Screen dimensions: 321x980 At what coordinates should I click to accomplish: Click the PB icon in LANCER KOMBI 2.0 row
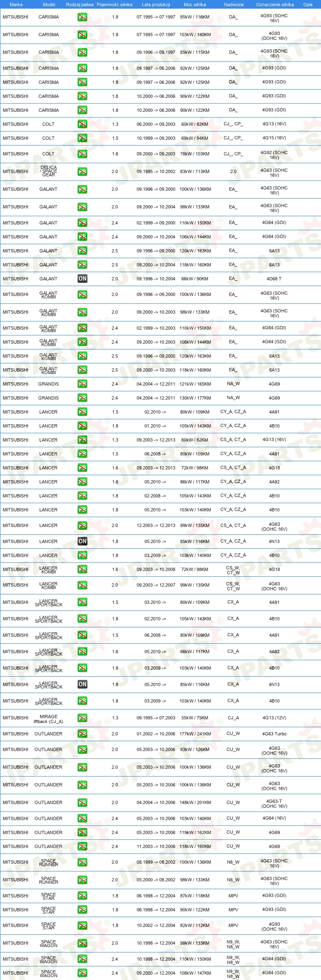pyautogui.click(x=82, y=585)
